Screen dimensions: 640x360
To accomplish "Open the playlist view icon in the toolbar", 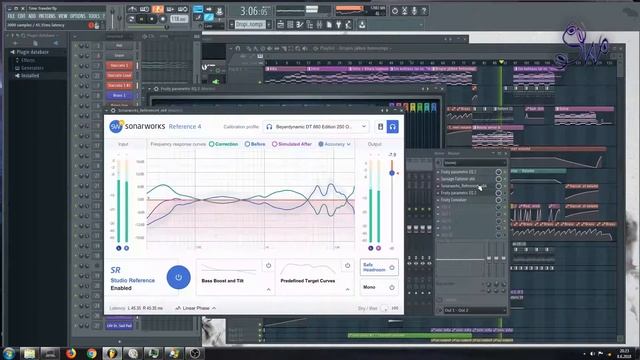I will [280, 25].
